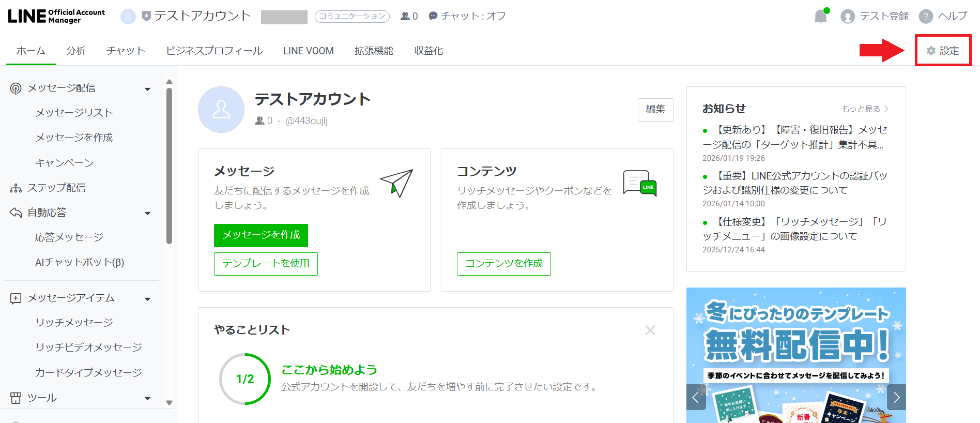Click the Test Account profile avatar
The height and width of the screenshot is (423, 980).
tap(221, 110)
